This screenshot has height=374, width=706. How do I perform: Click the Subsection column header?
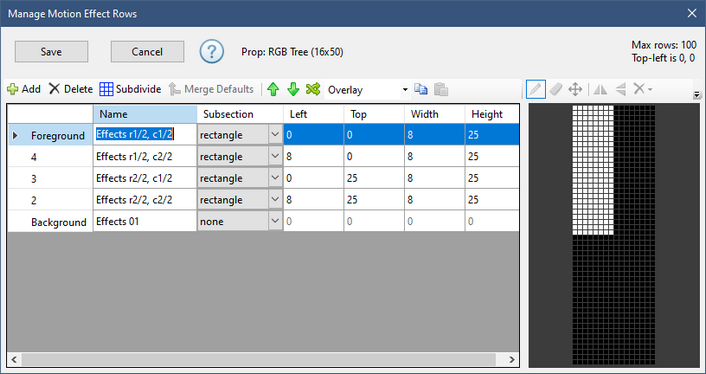point(240,114)
